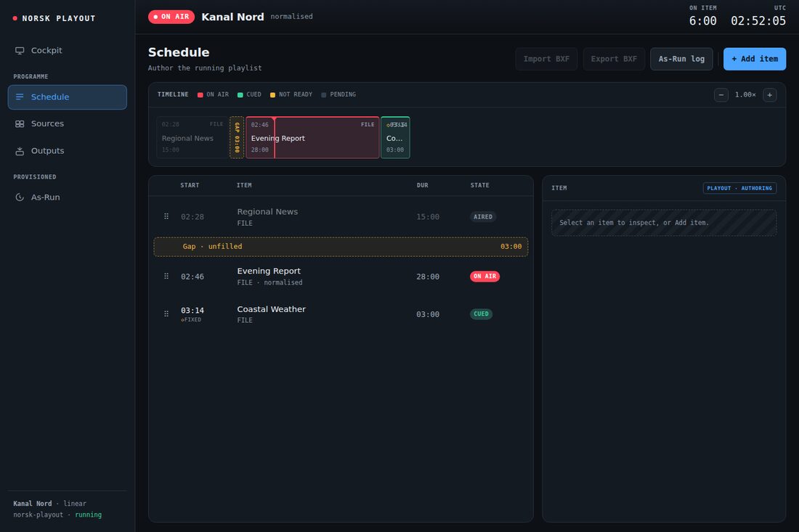Open the Cockpit monitor icon
The height and width of the screenshot is (532, 799).
20,50
